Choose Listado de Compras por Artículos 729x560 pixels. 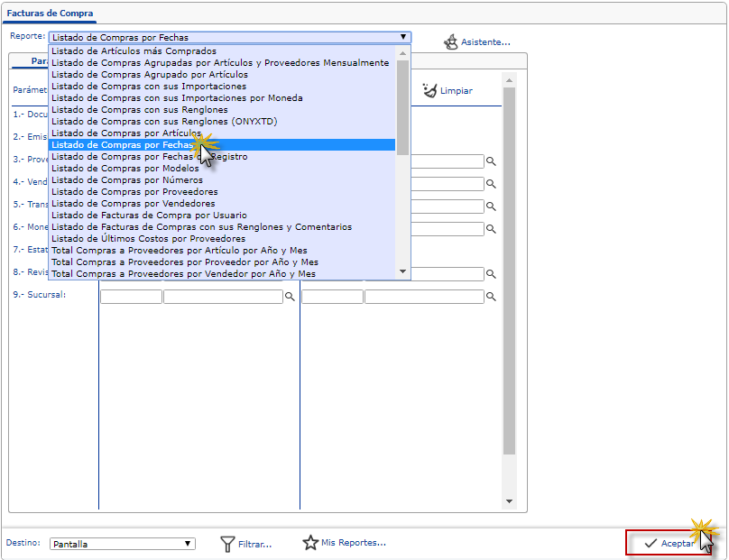click(222, 133)
